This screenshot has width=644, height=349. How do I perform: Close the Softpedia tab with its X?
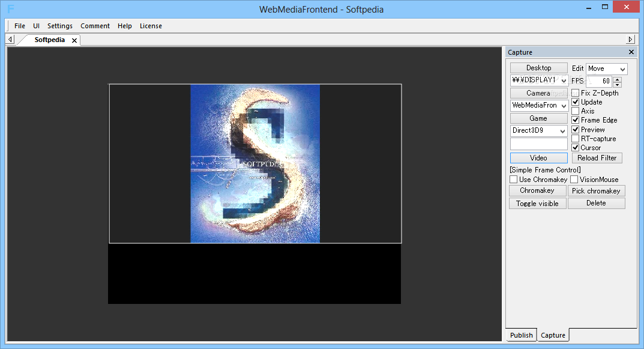tap(74, 40)
